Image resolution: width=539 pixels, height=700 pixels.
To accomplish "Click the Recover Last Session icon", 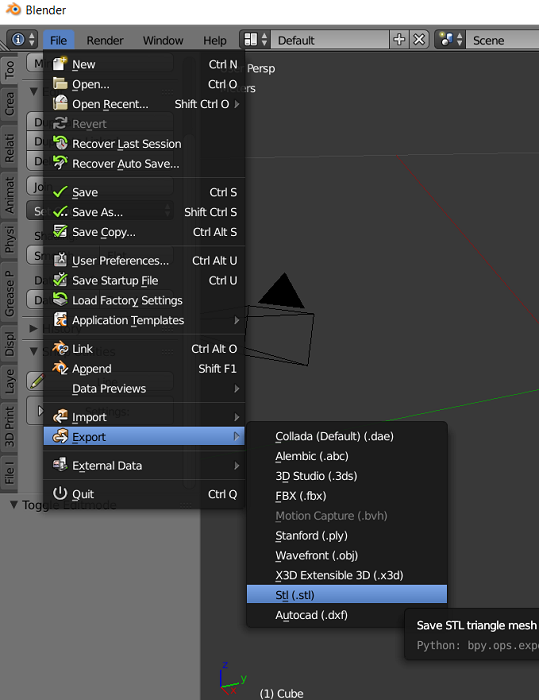I will tap(60, 143).
